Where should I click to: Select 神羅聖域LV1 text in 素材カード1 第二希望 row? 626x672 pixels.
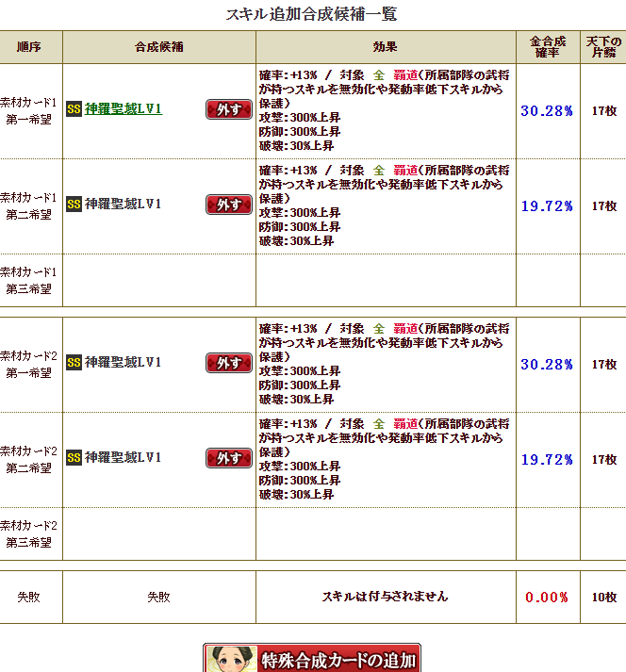click(x=124, y=204)
